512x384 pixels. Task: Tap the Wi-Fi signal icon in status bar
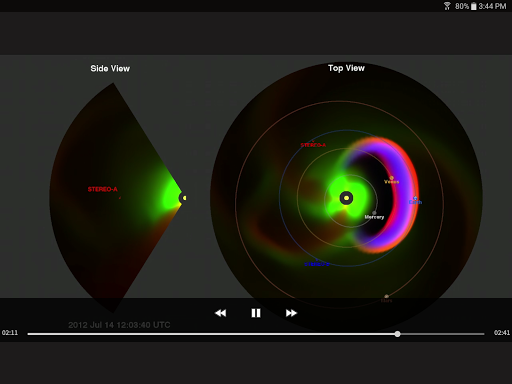click(x=447, y=6)
